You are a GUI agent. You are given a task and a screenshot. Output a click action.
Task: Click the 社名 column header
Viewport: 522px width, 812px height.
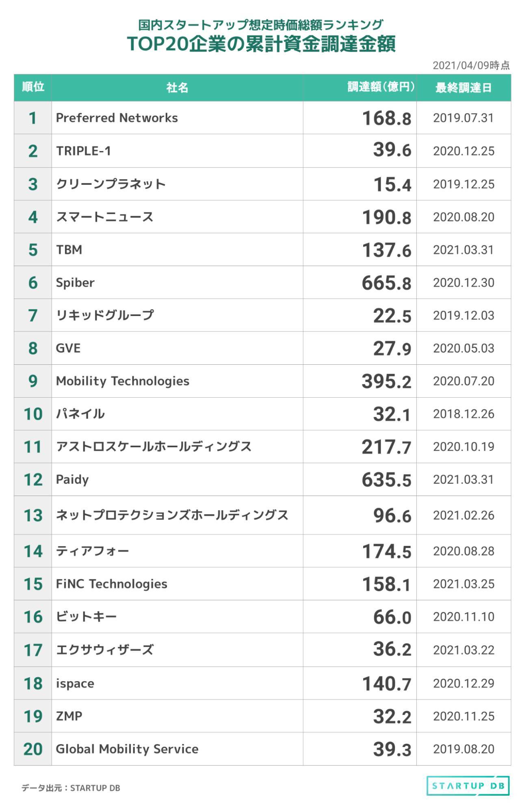(x=177, y=87)
